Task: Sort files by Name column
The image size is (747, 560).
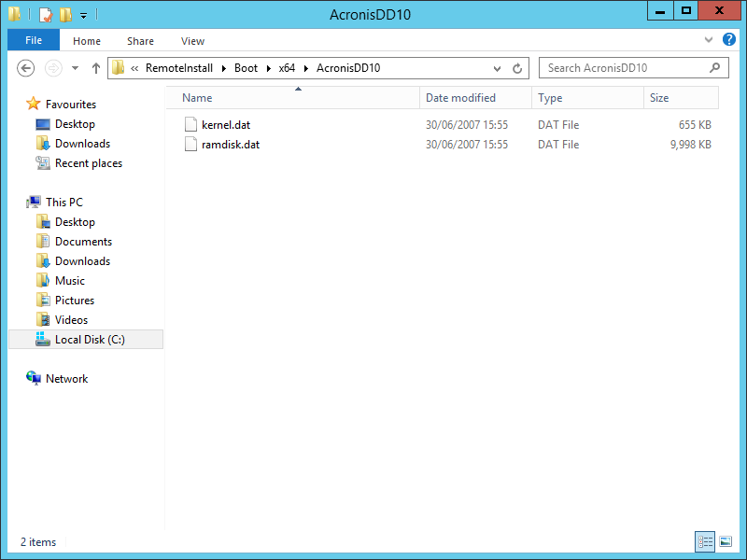Action: click(293, 98)
